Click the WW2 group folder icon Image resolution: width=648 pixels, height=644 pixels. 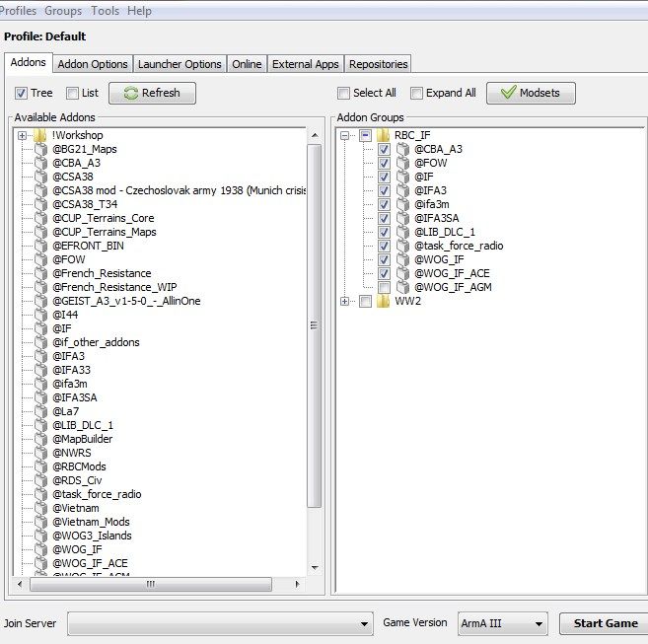[383, 301]
